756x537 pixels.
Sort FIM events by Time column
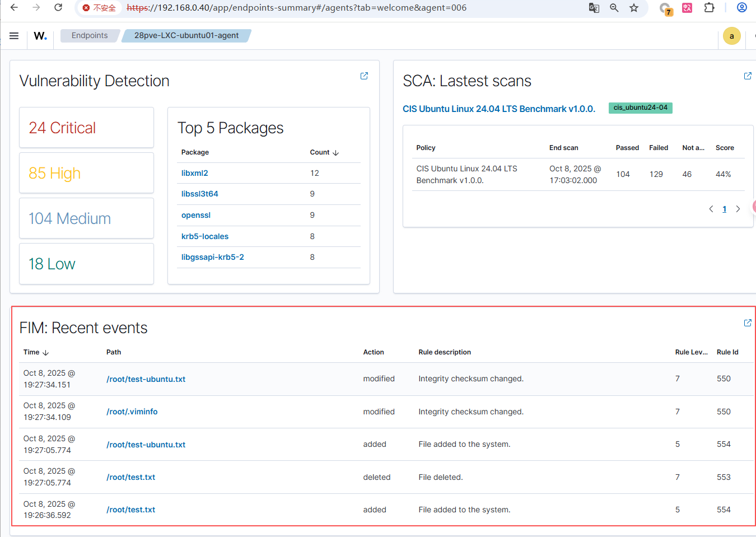36,352
